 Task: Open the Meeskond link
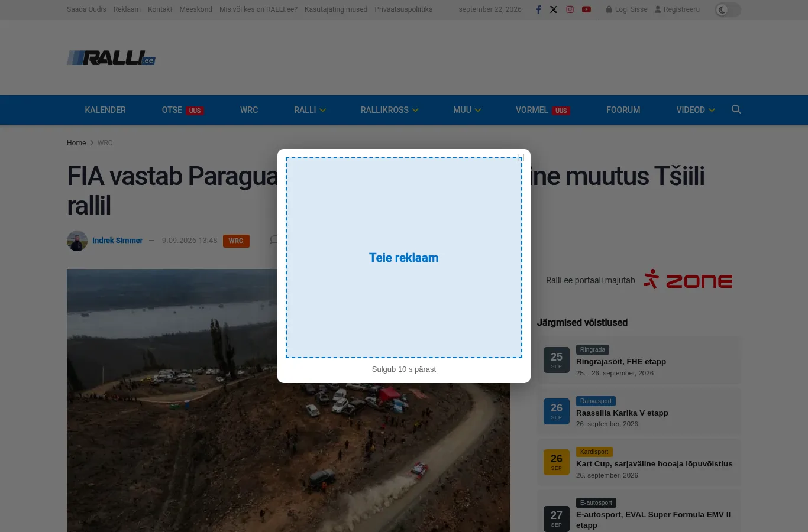pos(196,9)
